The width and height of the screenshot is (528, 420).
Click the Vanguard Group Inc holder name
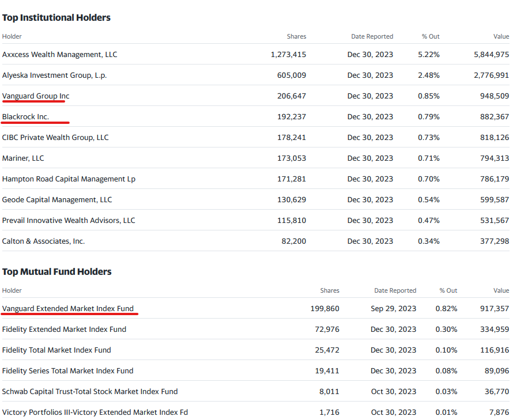[36, 96]
